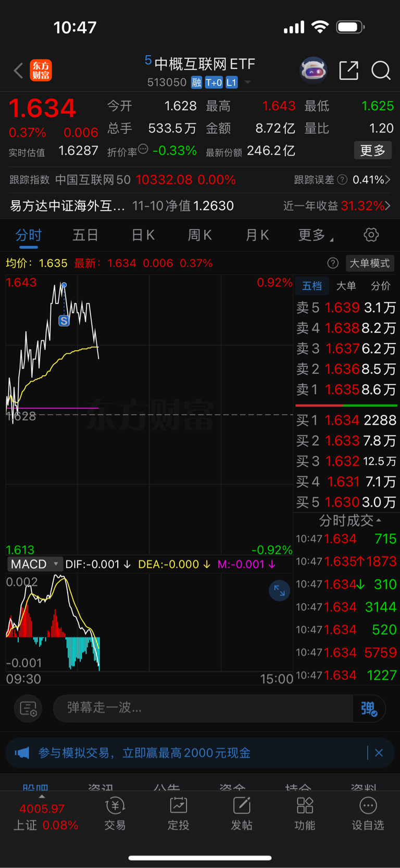The width and height of the screenshot is (400, 868).
Task: Tap the 中概互联网ETF title
Action: point(205,64)
